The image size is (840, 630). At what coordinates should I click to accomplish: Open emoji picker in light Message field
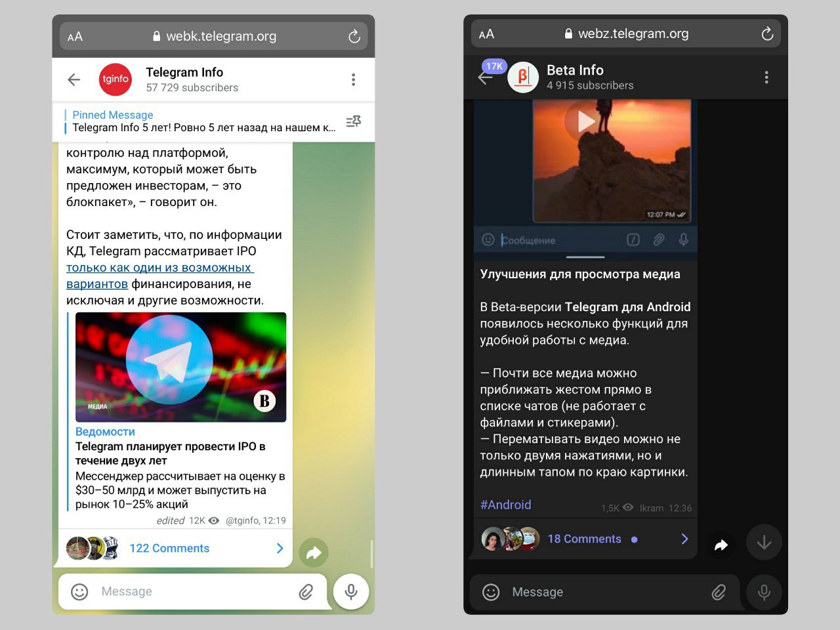click(x=79, y=592)
